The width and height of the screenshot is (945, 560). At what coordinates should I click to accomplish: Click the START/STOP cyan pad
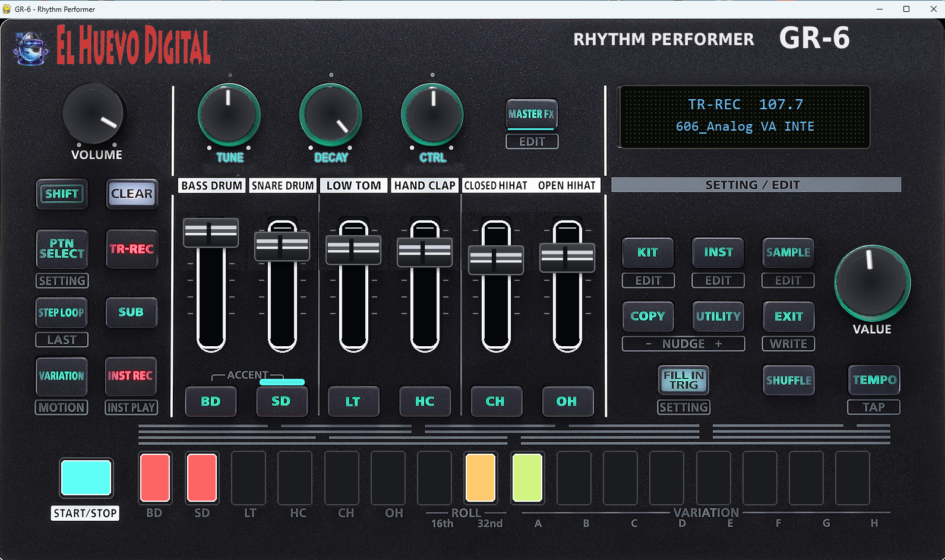coord(86,477)
